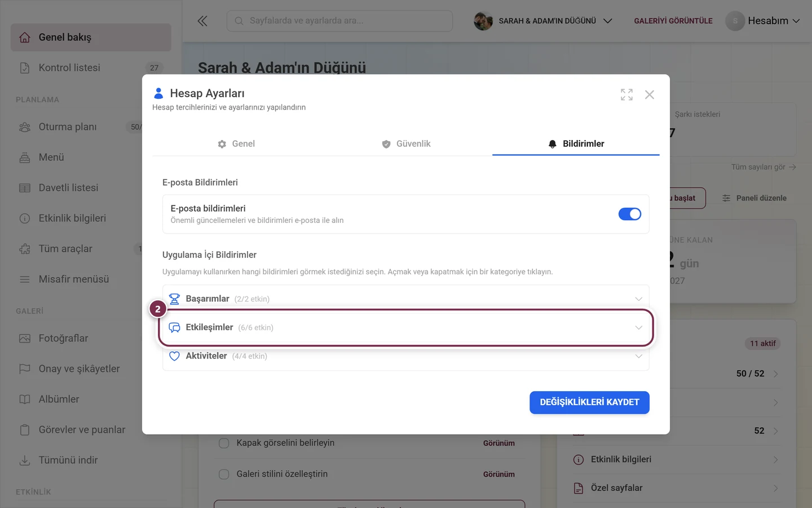Screen dimensions: 812x508
Task: Click the Etkinlik bilgileri info icon in sidebar
Action: [x=25, y=218]
